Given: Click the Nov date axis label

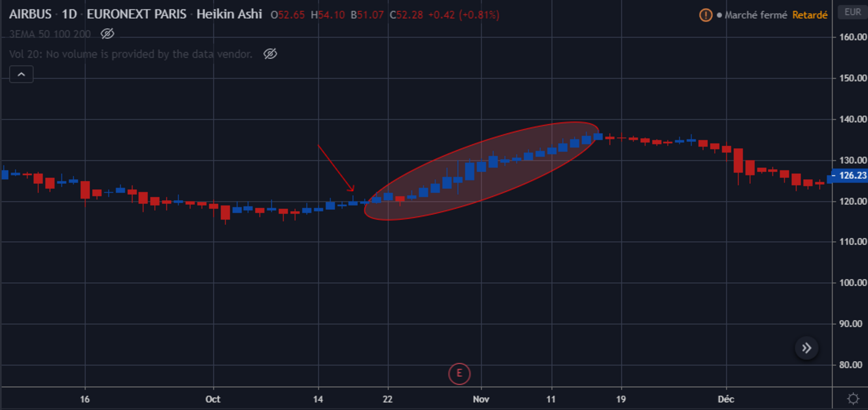Looking at the screenshot, I should 481,399.
